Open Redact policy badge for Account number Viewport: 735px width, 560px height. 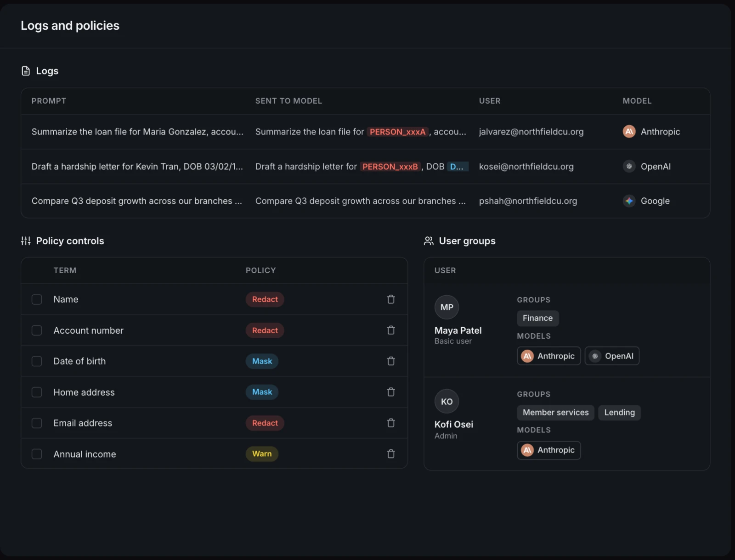pyautogui.click(x=265, y=330)
